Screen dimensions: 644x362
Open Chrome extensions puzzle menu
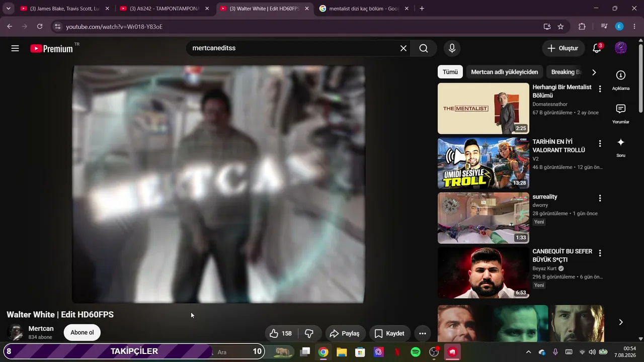[582, 27]
